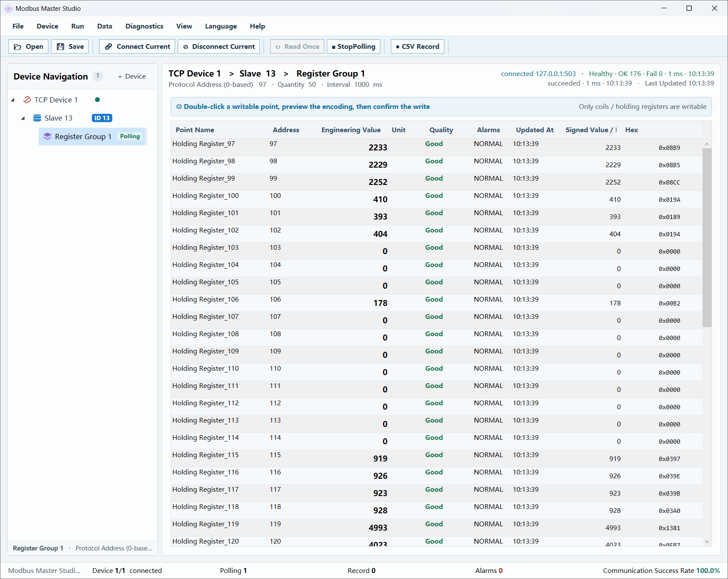Click TCP Device 1 in the breadcrumb

point(195,73)
